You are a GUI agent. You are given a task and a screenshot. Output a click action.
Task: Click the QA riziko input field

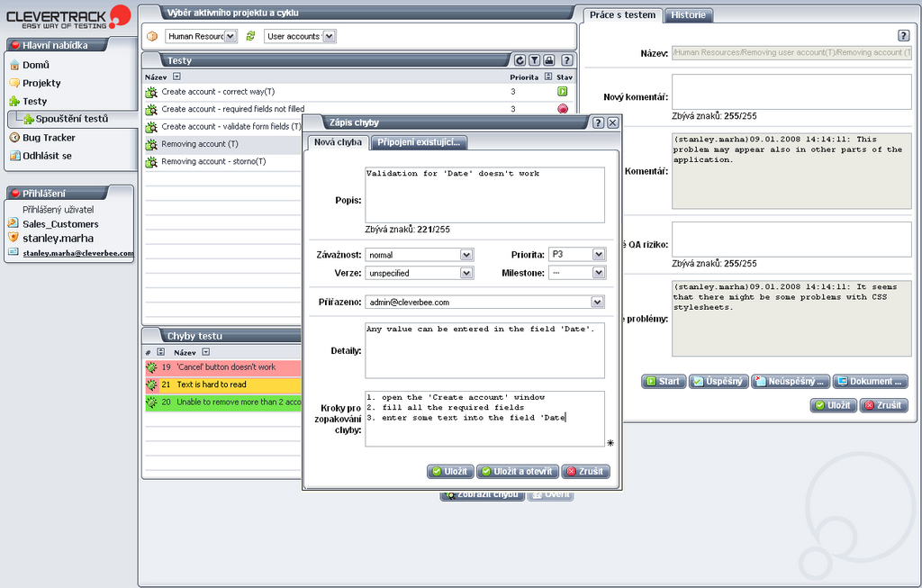click(x=791, y=240)
